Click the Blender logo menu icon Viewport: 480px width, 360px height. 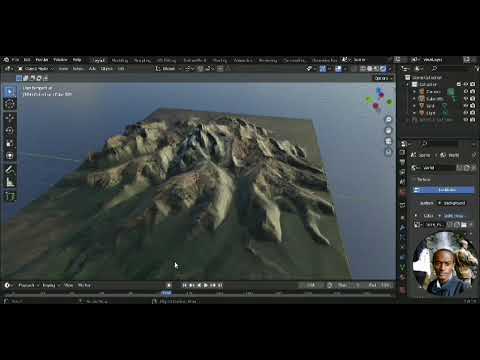(6, 60)
